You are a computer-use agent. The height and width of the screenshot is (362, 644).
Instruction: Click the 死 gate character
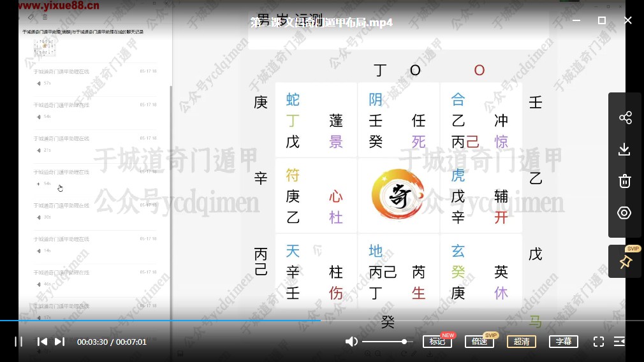point(418,141)
